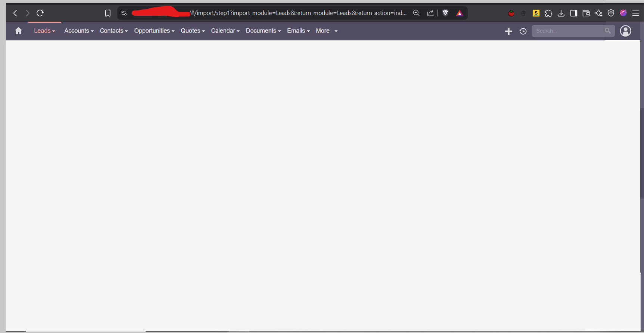This screenshot has height=333, width=644.
Task: Open the VPN shield icon
Action: pos(611,13)
